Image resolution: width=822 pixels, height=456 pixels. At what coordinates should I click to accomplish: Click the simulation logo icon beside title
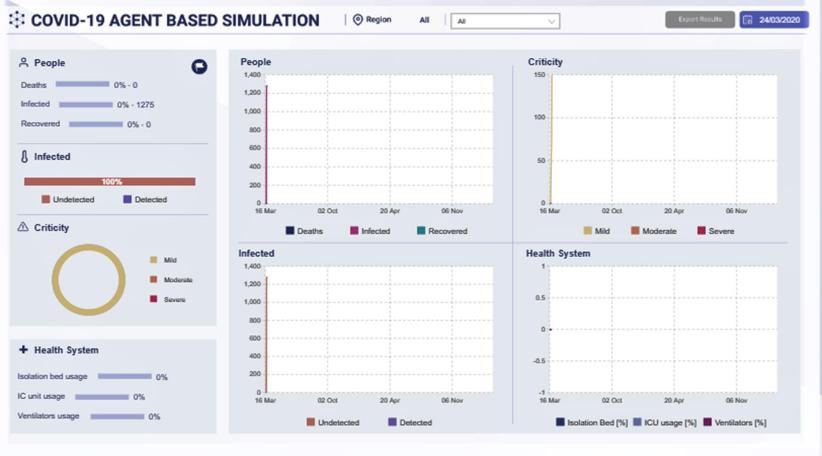tap(17, 20)
